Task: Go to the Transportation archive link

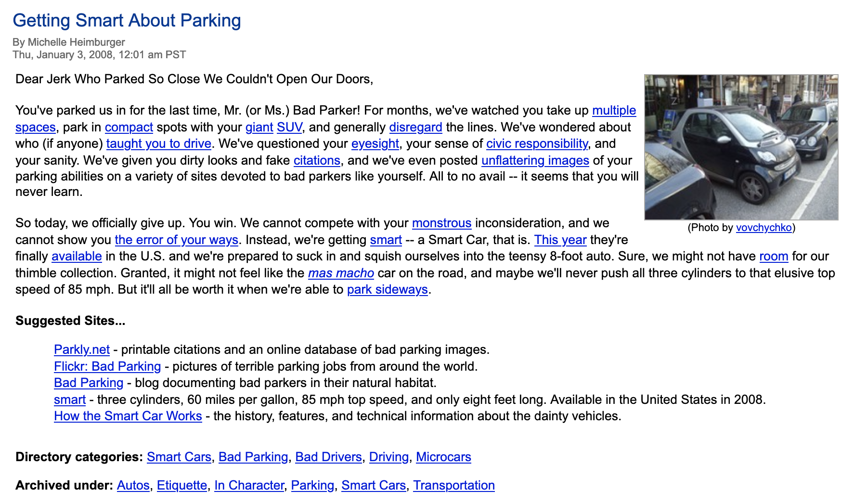Action: [x=453, y=485]
